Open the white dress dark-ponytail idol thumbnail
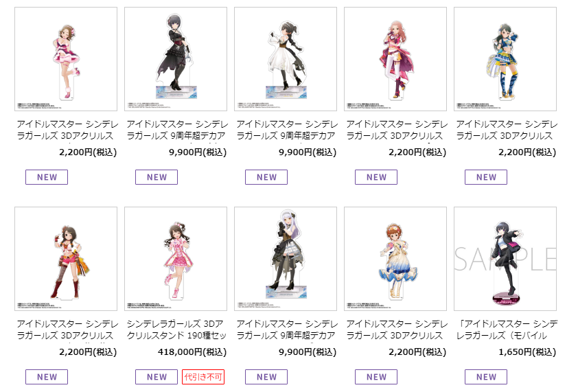Image resolution: width=578 pixels, height=392 pixels. tap(286, 59)
